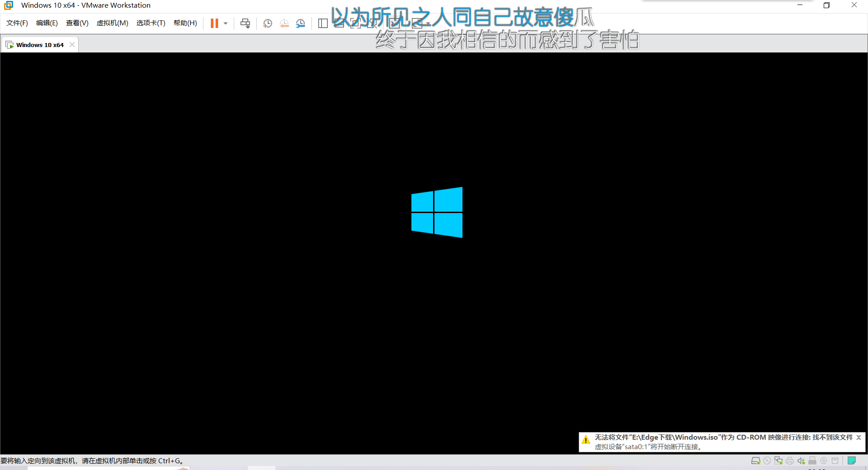Open the 查看(V) menu

pos(77,23)
